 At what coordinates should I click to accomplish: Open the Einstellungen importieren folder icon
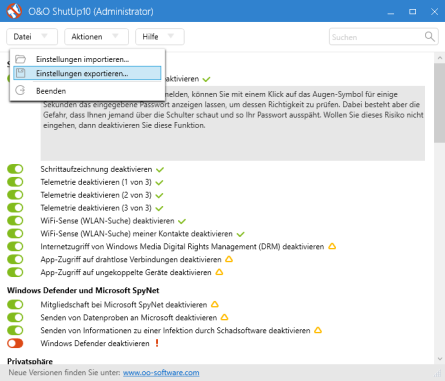coord(21,59)
